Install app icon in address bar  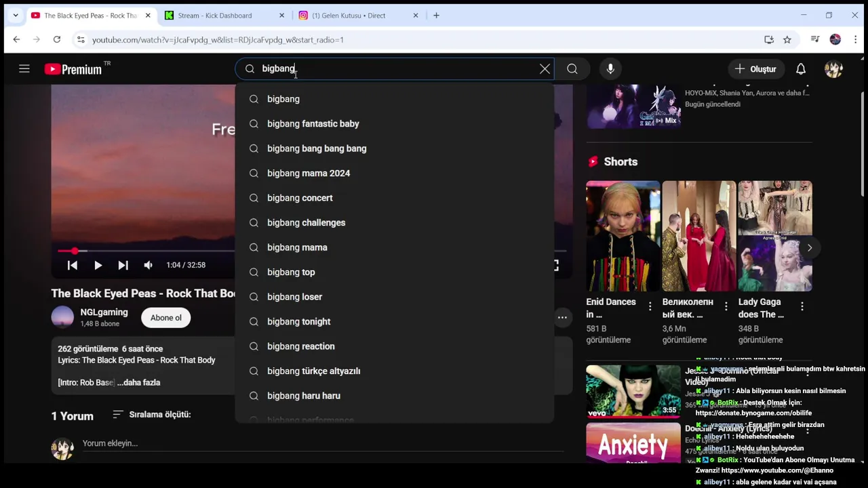(x=769, y=39)
